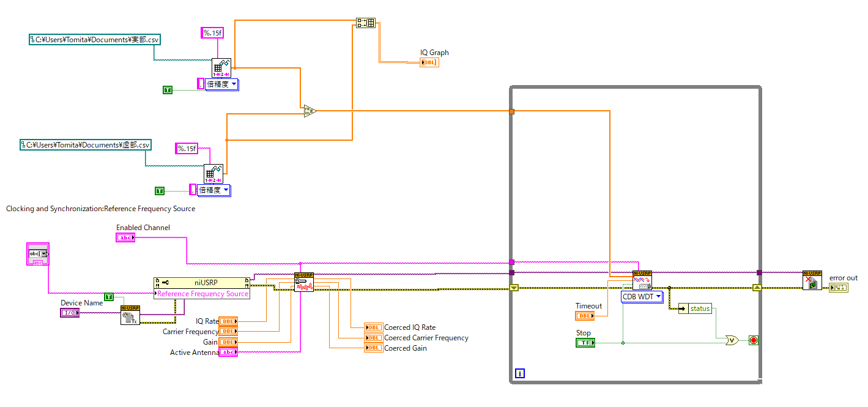Screen dimensions: 868x407
Task: Click the right shift register on the while loop
Action: pos(757,288)
